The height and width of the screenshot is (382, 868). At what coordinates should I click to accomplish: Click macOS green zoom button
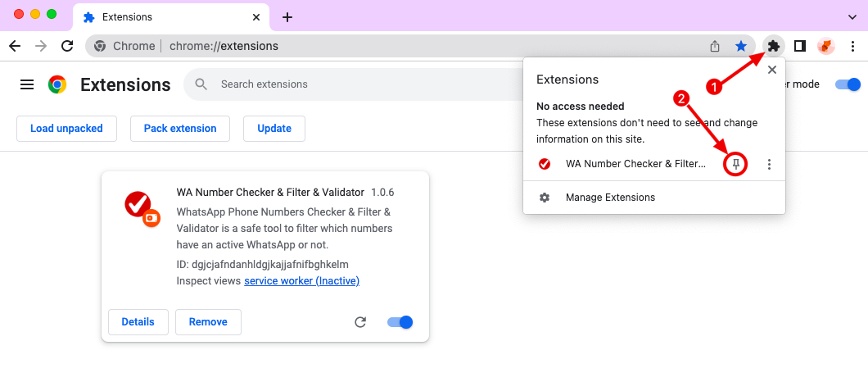[x=52, y=14]
